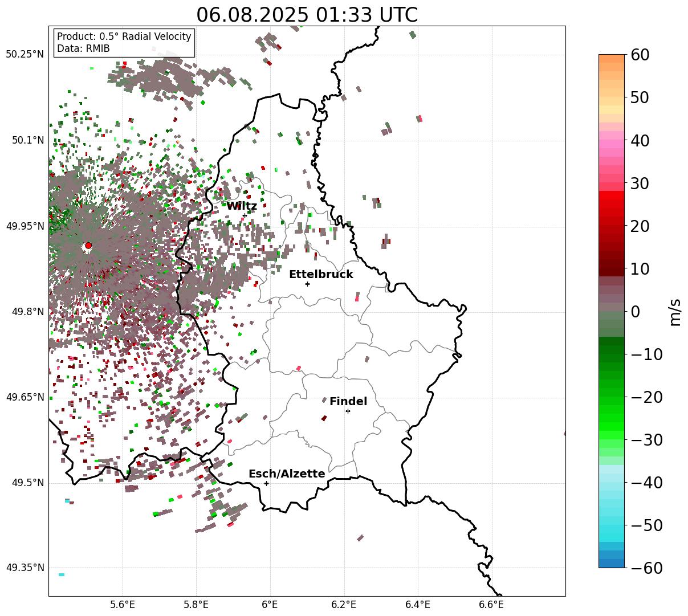Image resolution: width=688 pixels, height=616 pixels.
Task: Click the 50.1°N latitude label
Action: [27, 140]
